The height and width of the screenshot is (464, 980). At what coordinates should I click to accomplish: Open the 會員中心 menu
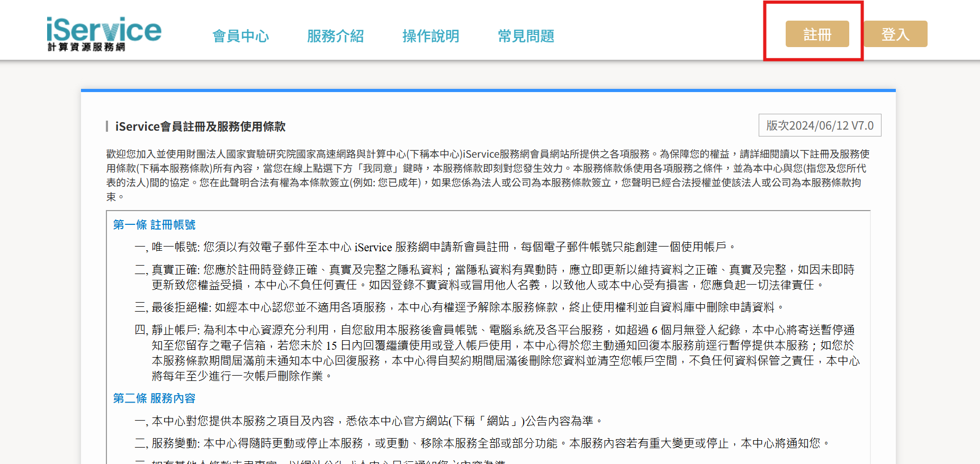pos(241,36)
